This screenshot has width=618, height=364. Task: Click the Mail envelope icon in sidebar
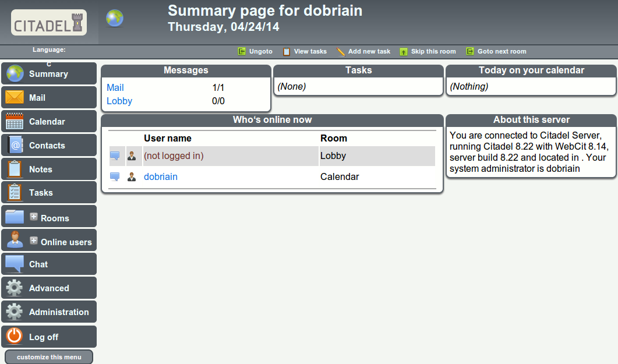[15, 97]
